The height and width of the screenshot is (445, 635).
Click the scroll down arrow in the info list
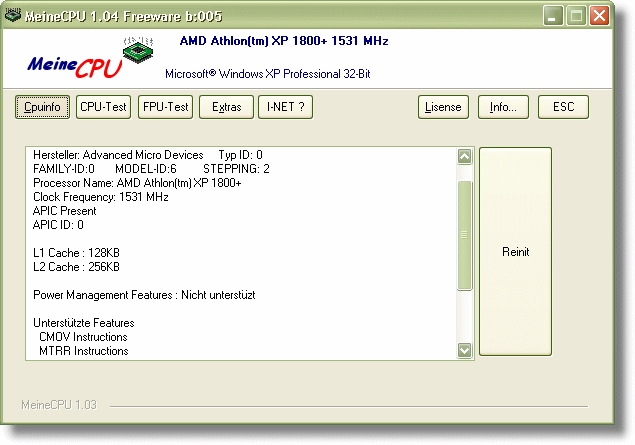pyautogui.click(x=464, y=350)
